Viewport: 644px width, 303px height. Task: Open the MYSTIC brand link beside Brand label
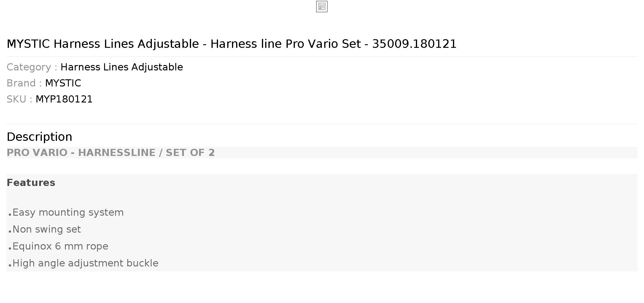(63, 83)
